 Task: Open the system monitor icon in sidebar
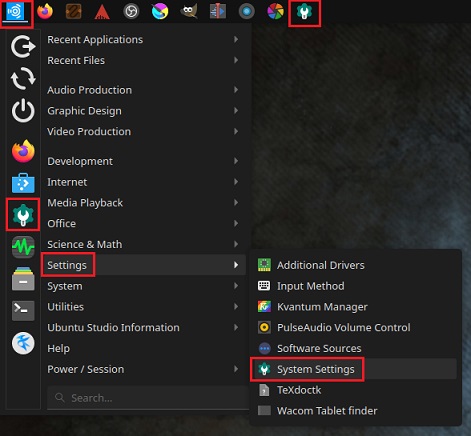(x=23, y=247)
